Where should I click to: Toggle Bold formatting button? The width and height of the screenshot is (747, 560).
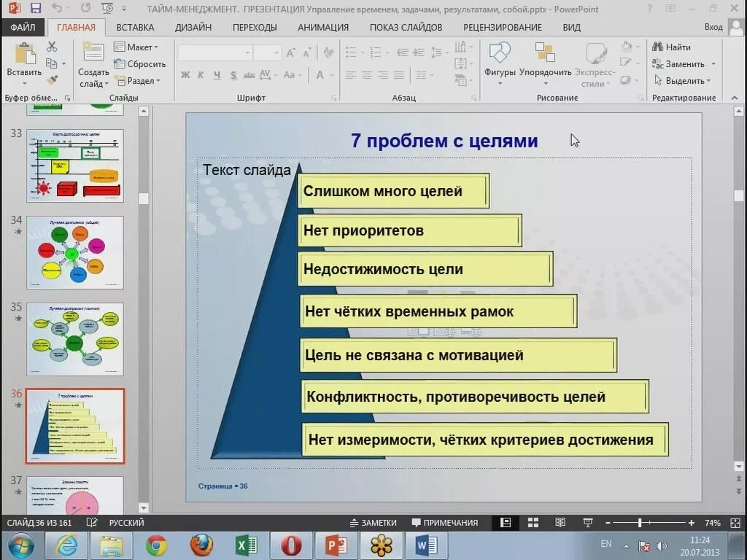point(185,75)
